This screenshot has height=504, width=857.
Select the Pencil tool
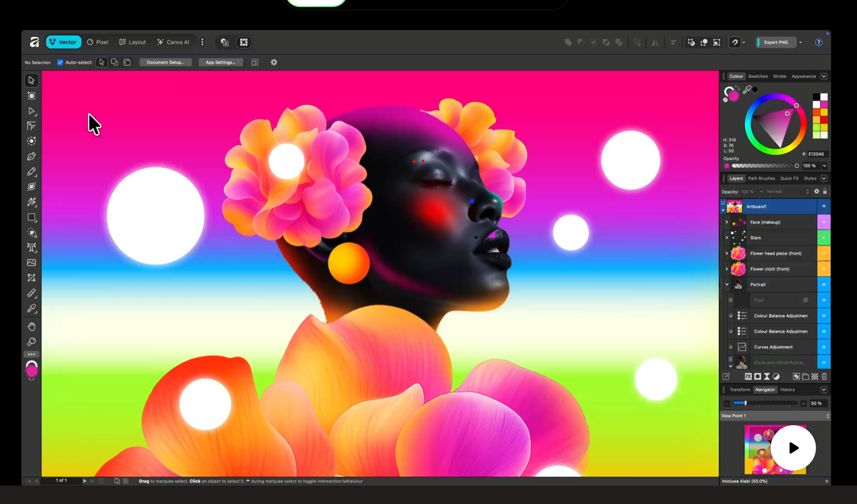point(32,172)
